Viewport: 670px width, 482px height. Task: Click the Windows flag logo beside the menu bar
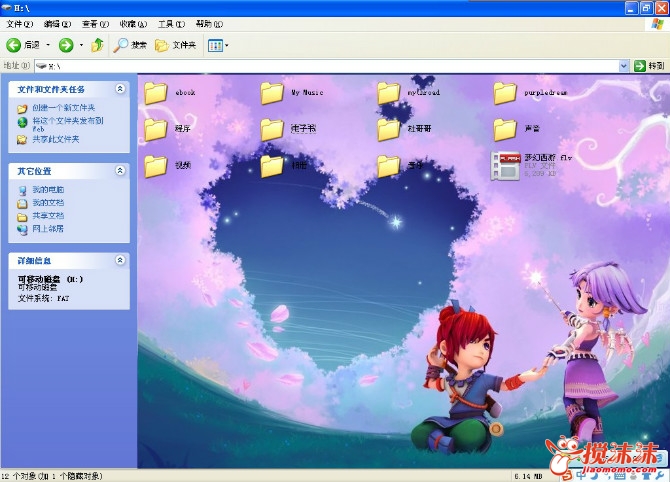[658, 24]
